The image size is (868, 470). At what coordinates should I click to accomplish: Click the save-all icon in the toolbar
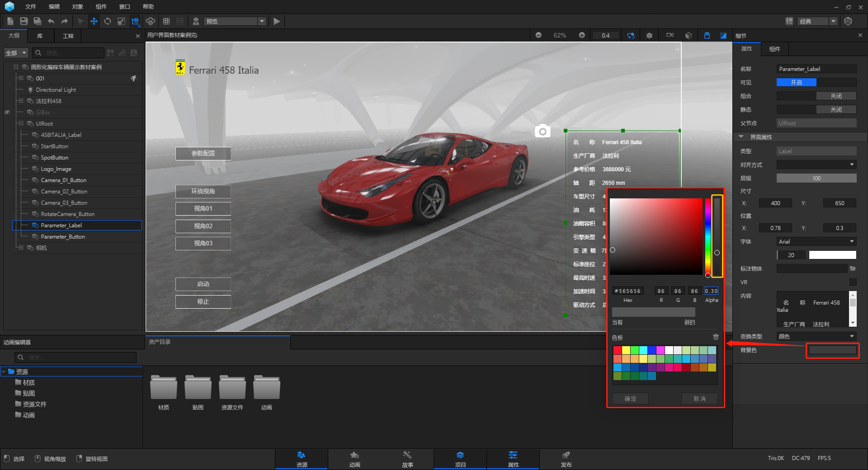(38, 21)
